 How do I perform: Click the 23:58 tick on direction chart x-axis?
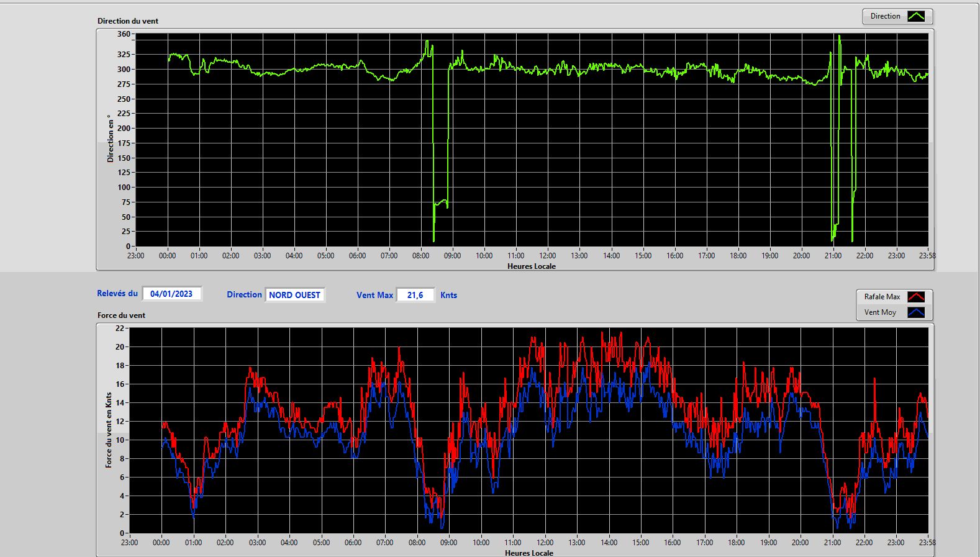928,255
